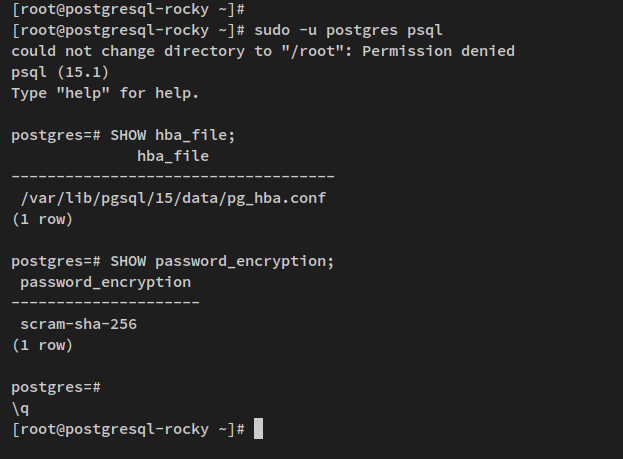Viewport: 623px width, 459px height.
Task: Click the dashed separator under hba_file header
Action: [x=173, y=176]
